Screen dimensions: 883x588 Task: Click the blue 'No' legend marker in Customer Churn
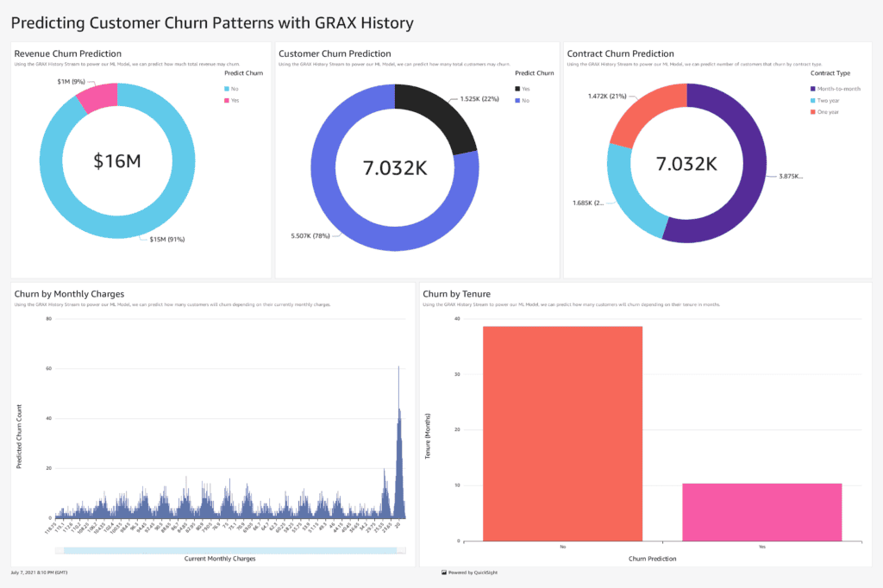tap(517, 101)
